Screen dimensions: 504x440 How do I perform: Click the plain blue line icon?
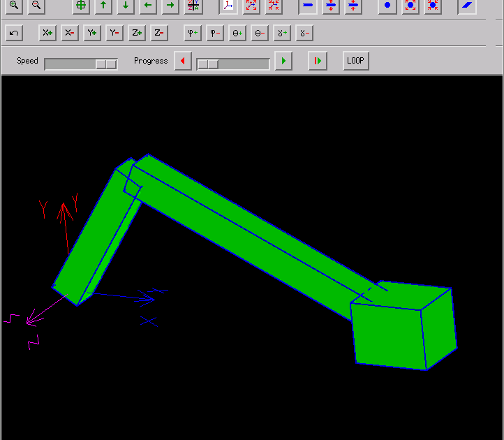pyautogui.click(x=308, y=6)
